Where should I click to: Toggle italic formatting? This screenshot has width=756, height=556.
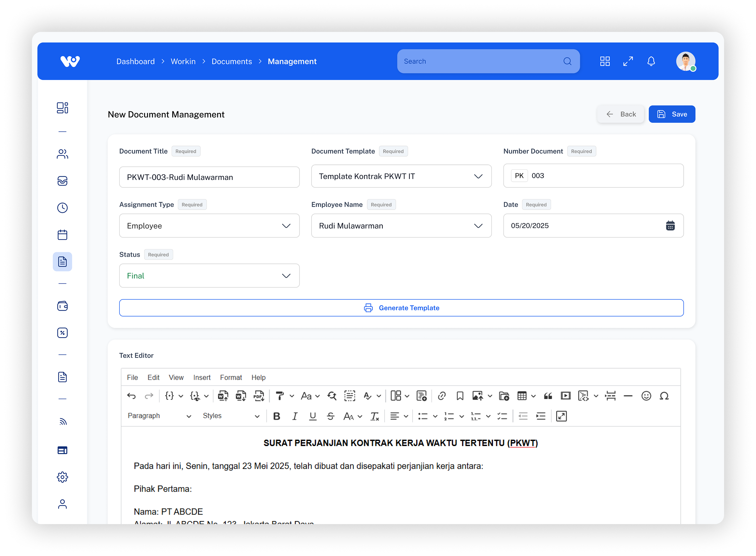click(295, 416)
